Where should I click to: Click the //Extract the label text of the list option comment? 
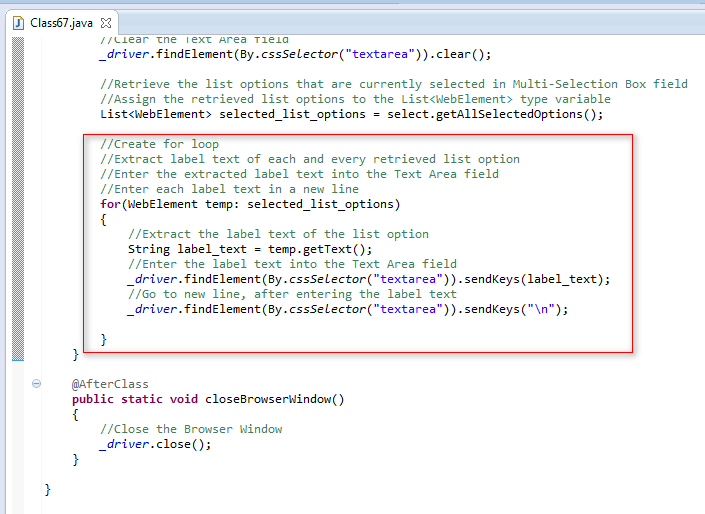(x=278, y=234)
